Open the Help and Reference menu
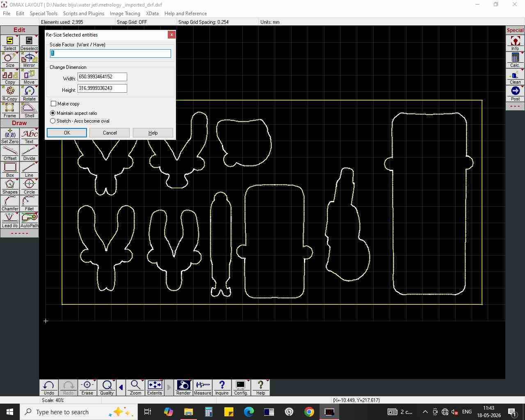This screenshot has height=420, width=525. (x=185, y=14)
